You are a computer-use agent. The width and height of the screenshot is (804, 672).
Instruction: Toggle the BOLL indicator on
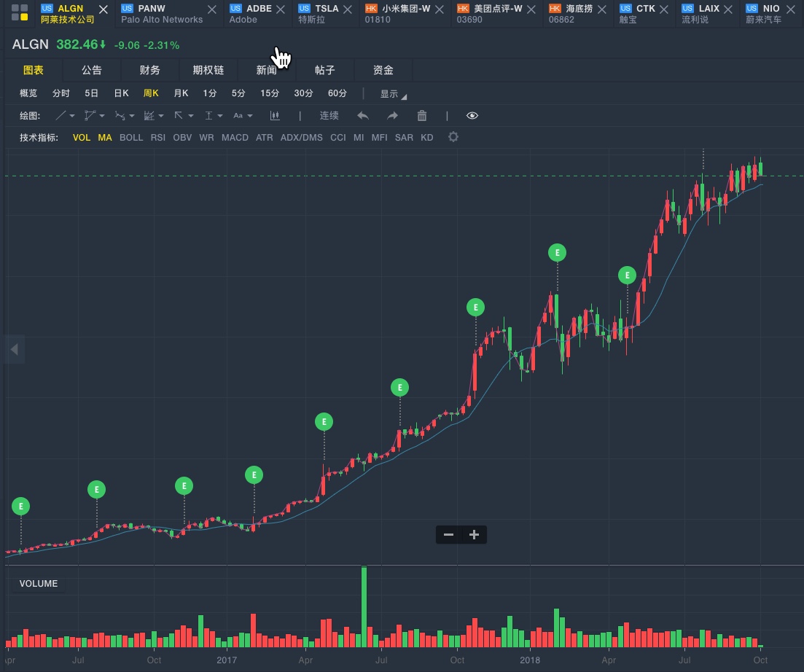pos(131,138)
